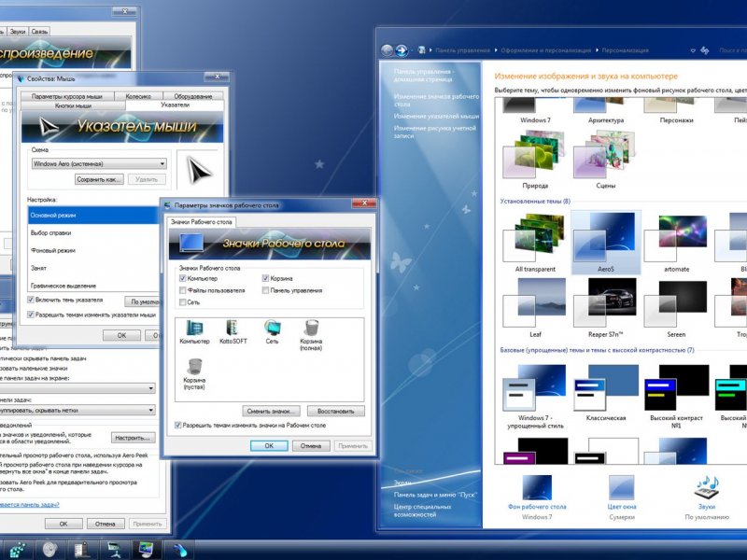Click Сохранить как button in Mouse properties
The height and width of the screenshot is (560, 747).
[99, 179]
